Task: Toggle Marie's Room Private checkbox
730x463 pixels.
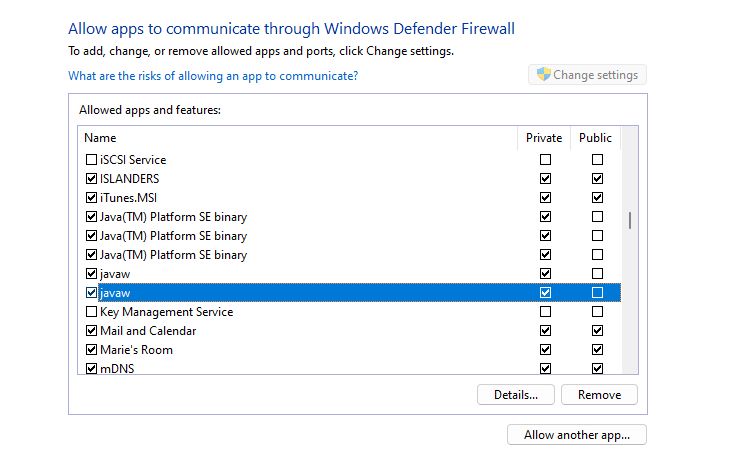Action: click(545, 350)
